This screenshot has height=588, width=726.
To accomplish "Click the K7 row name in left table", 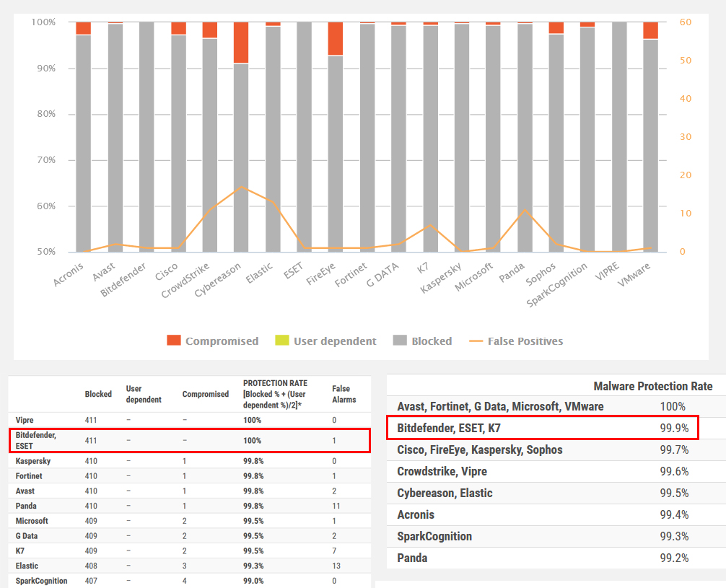I will (x=20, y=551).
